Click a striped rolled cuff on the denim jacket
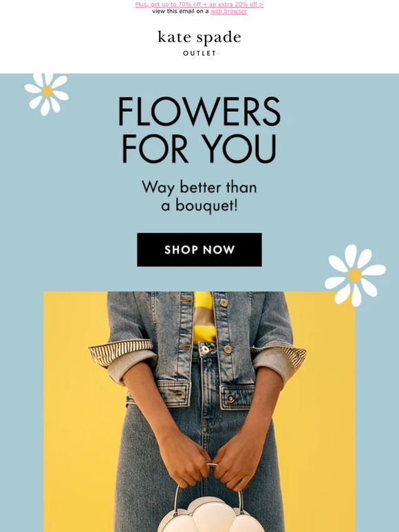This screenshot has width=399, height=532. point(121,353)
